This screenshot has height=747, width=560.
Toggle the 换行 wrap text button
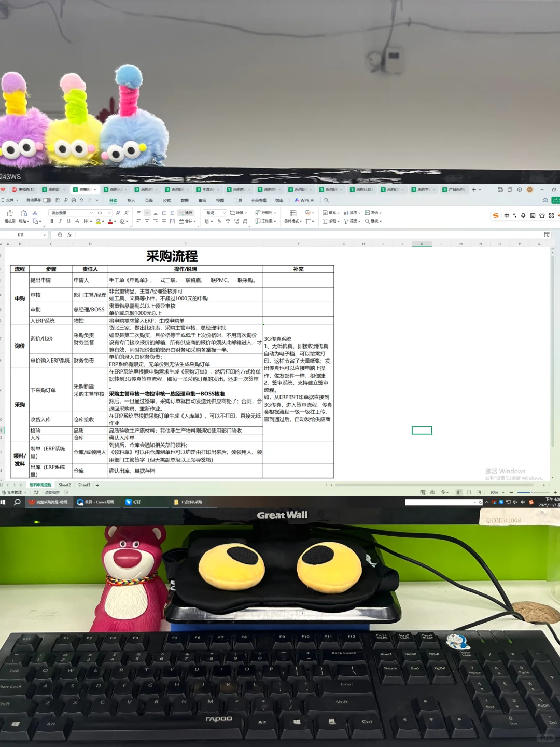185,213
